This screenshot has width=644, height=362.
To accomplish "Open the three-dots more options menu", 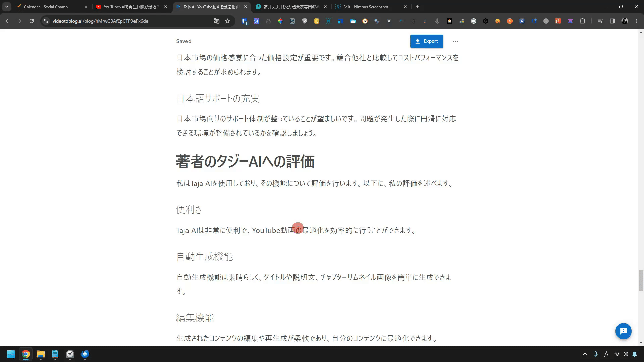I will [455, 41].
